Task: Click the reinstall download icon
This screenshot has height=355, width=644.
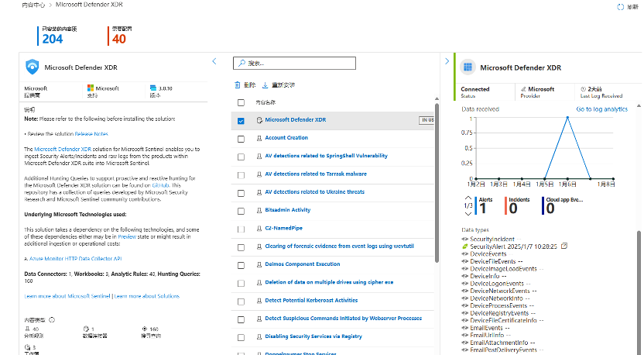Action: coord(265,84)
